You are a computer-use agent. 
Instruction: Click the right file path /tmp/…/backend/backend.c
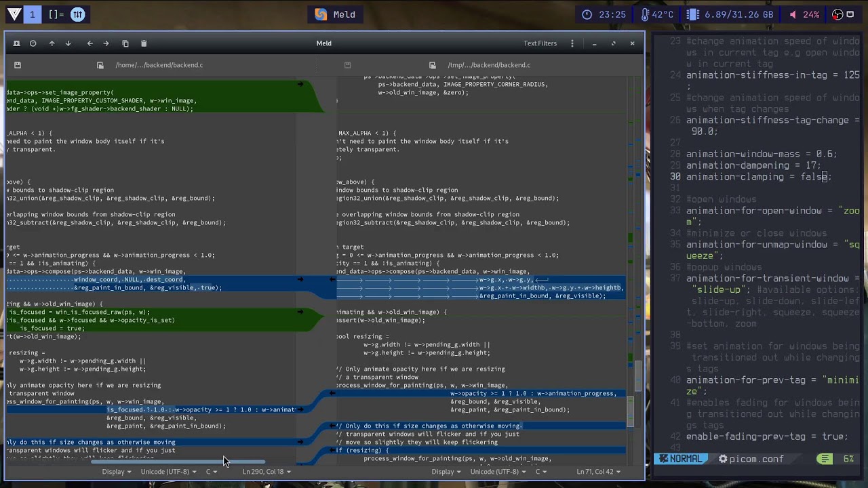(489, 65)
